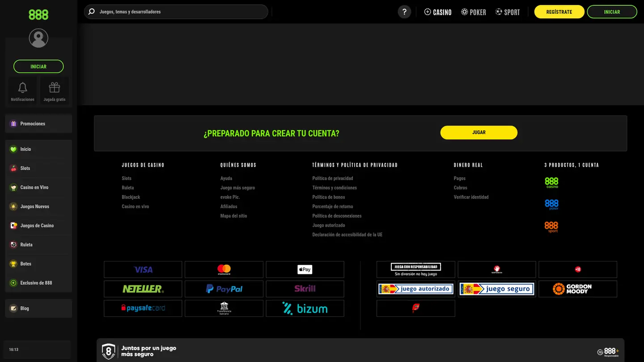Open the 888 poker product logo
This screenshot has height=362, width=644.
tap(551, 205)
